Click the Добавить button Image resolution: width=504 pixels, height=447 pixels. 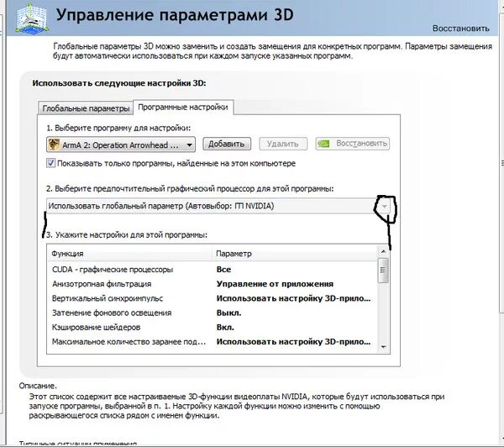[226, 144]
